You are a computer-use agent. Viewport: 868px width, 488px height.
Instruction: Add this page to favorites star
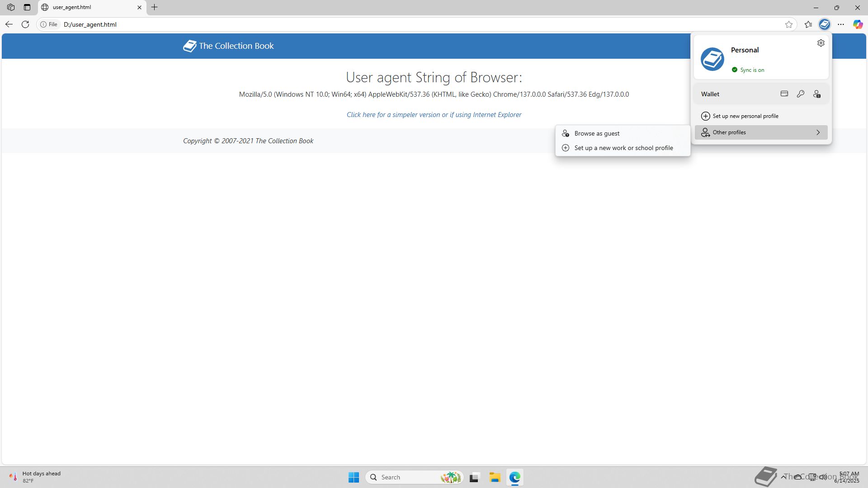789,24
